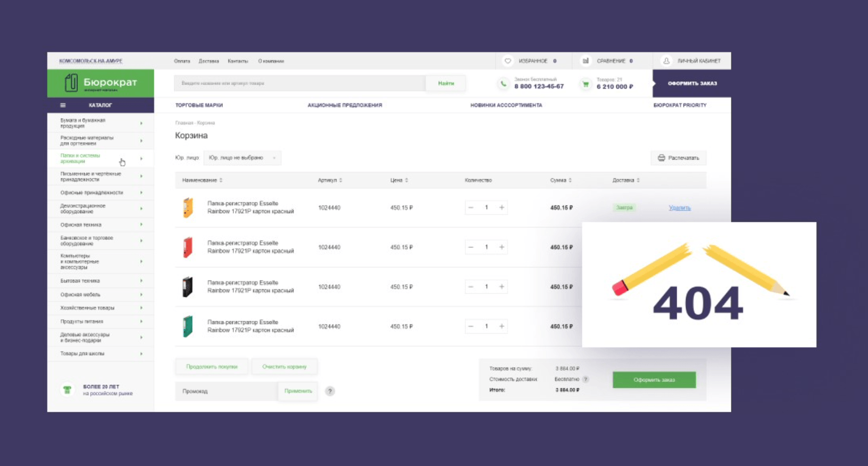The width and height of the screenshot is (868, 466).
Task: Expand Папки и системы архивации arrow
Action: [141, 159]
